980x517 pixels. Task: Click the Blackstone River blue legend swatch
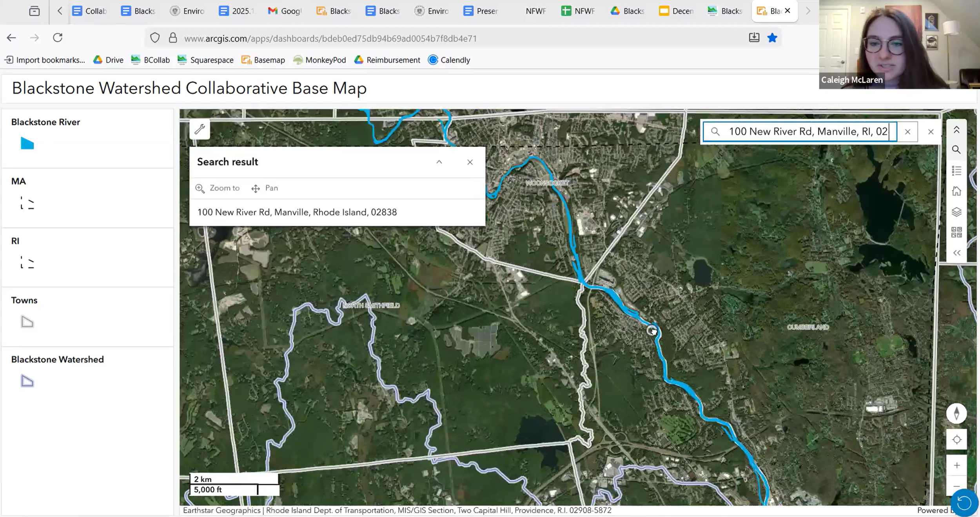point(27,143)
